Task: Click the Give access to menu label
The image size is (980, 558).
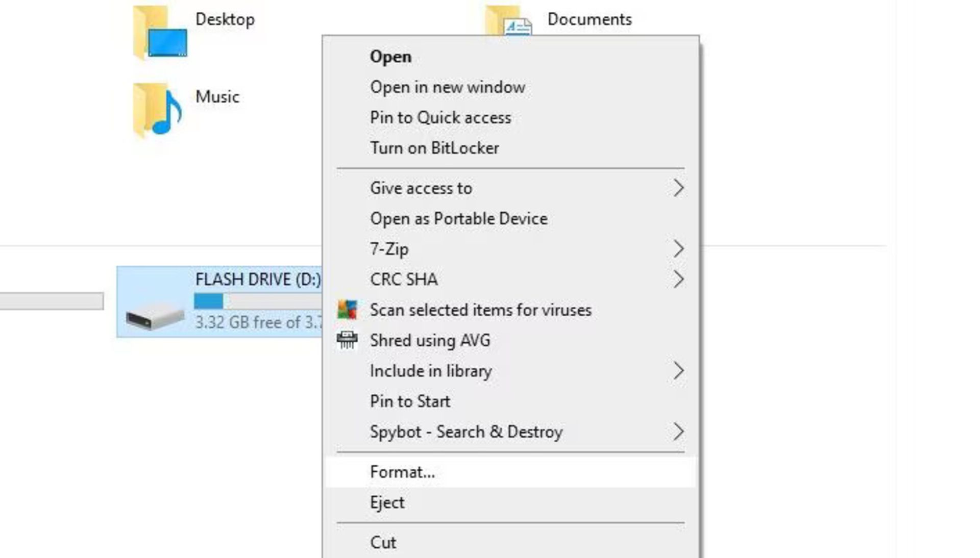Action: (x=421, y=188)
